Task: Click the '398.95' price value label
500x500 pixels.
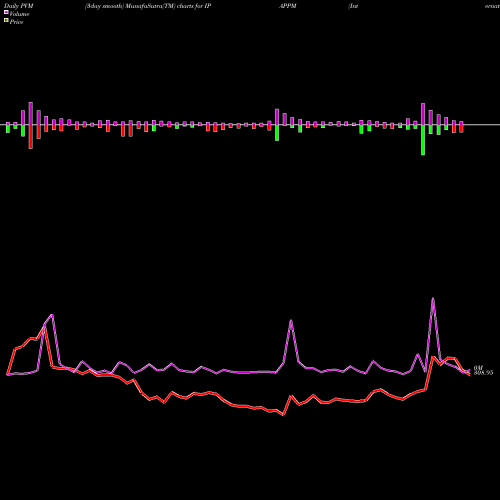Action: [483, 373]
